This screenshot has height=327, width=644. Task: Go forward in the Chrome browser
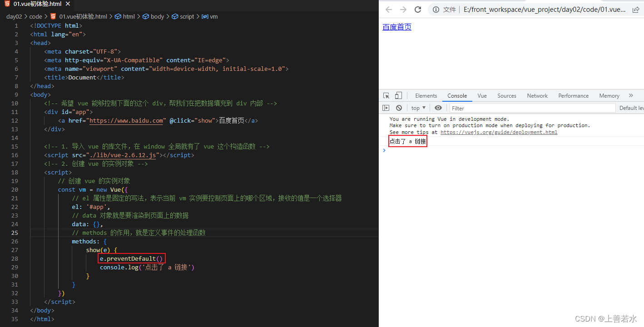[x=403, y=10]
